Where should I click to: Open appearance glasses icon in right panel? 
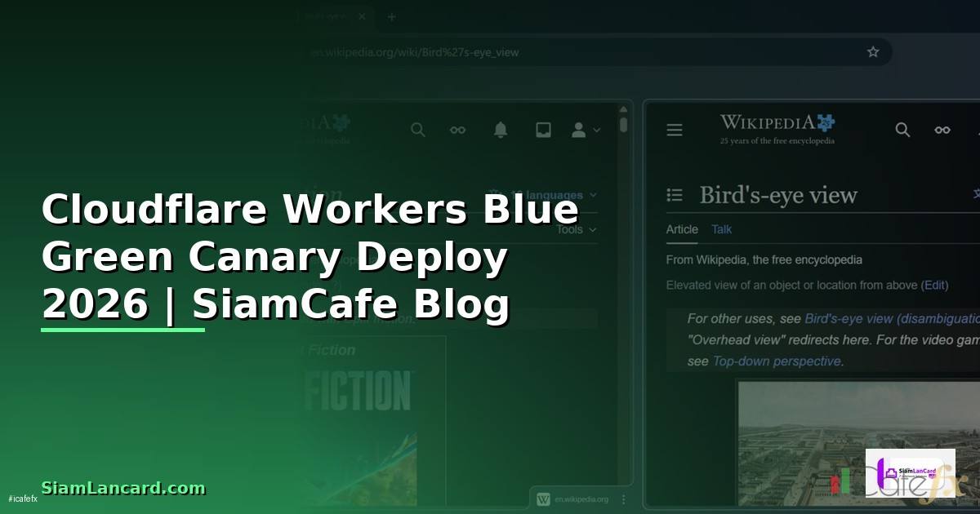[942, 130]
